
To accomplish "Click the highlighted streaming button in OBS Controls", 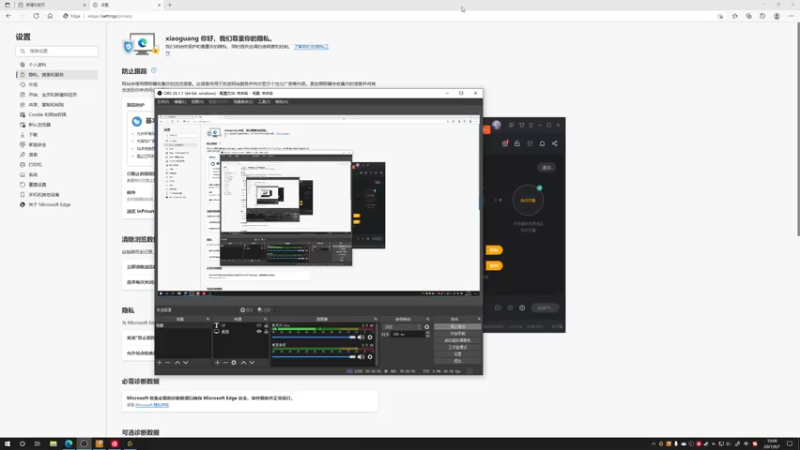I will [x=457, y=327].
